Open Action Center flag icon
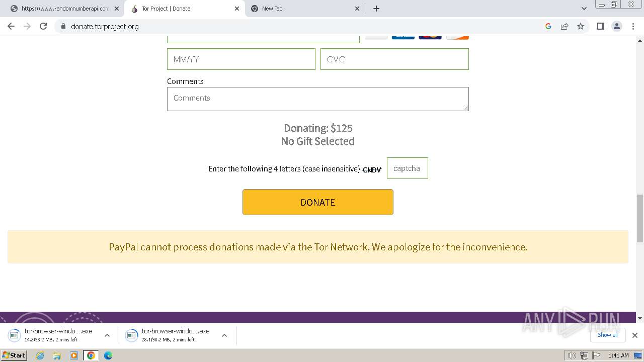 click(596, 355)
